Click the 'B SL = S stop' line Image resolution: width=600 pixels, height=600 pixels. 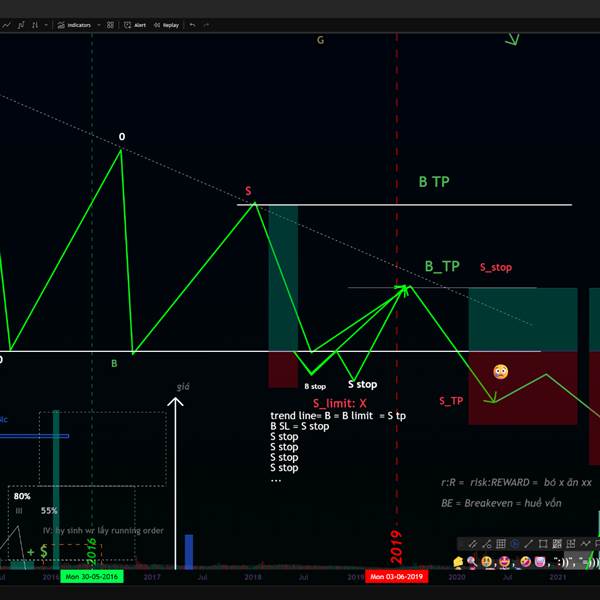[x=300, y=426]
